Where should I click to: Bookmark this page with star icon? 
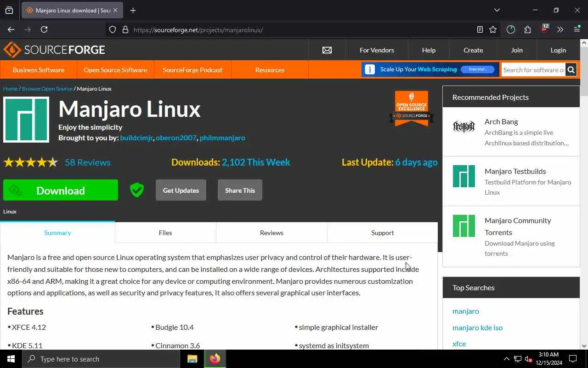(493, 29)
